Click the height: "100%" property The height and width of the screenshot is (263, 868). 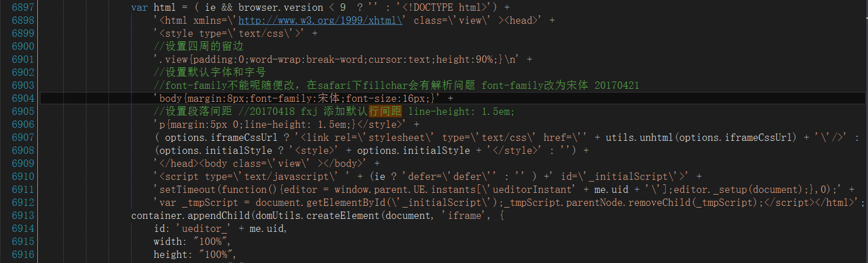tap(194, 255)
